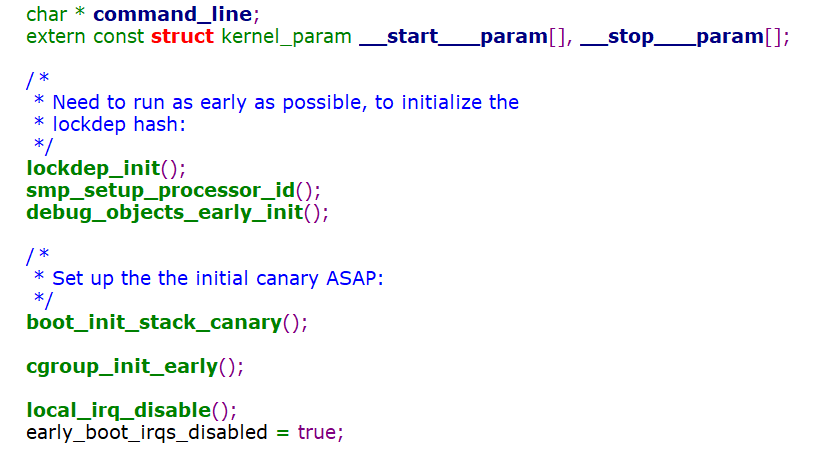820x451 pixels.
Task: Select the '__stop___param' identifier
Action: pyautogui.click(x=672, y=37)
